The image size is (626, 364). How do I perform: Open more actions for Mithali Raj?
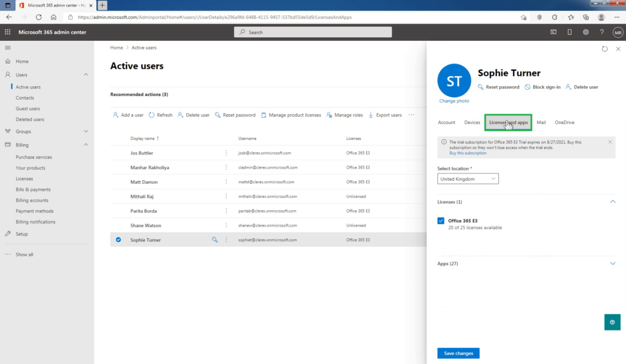(x=226, y=196)
